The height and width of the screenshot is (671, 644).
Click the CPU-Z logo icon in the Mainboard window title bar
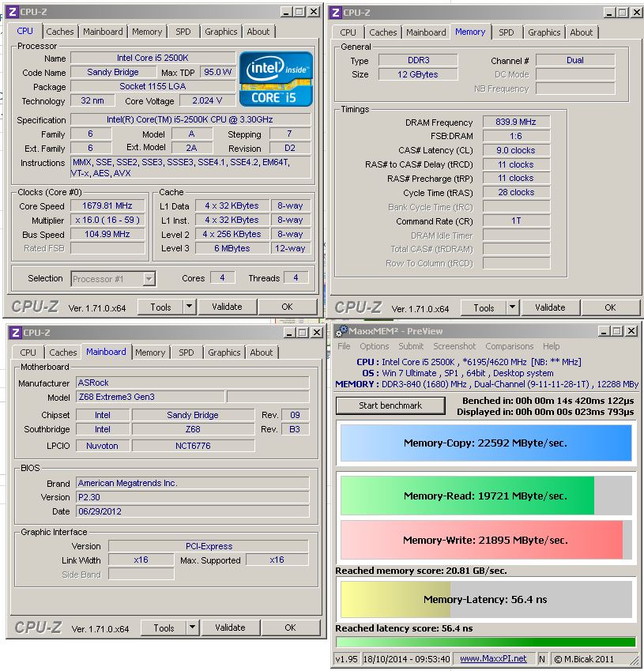pyautogui.click(x=16, y=333)
